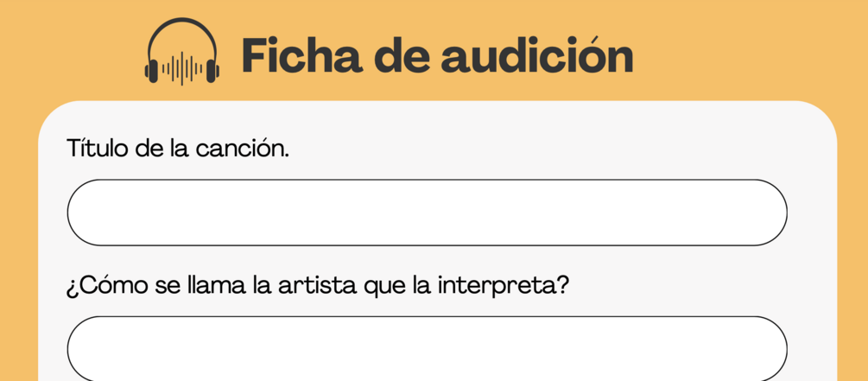Click the word 'Ficha' in the heading
The width and height of the screenshot is (868, 381).
tap(302, 55)
